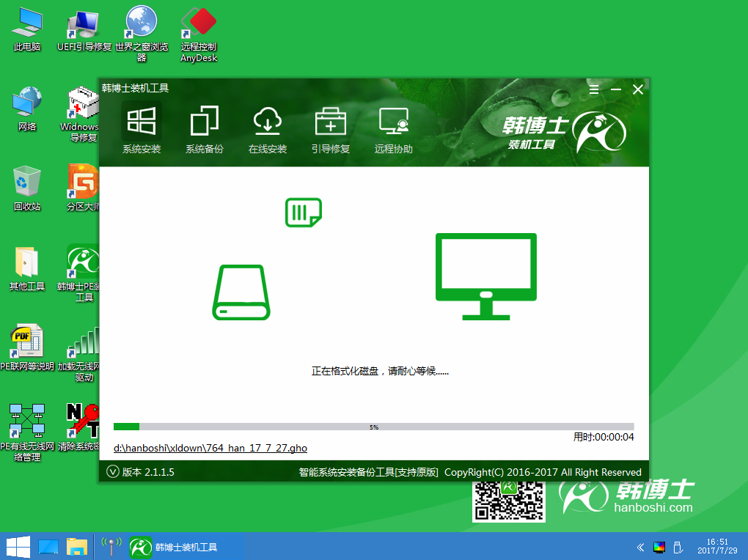This screenshot has height=560, width=748.
Task: Open the 回收站 recycle bin
Action: coord(27,188)
